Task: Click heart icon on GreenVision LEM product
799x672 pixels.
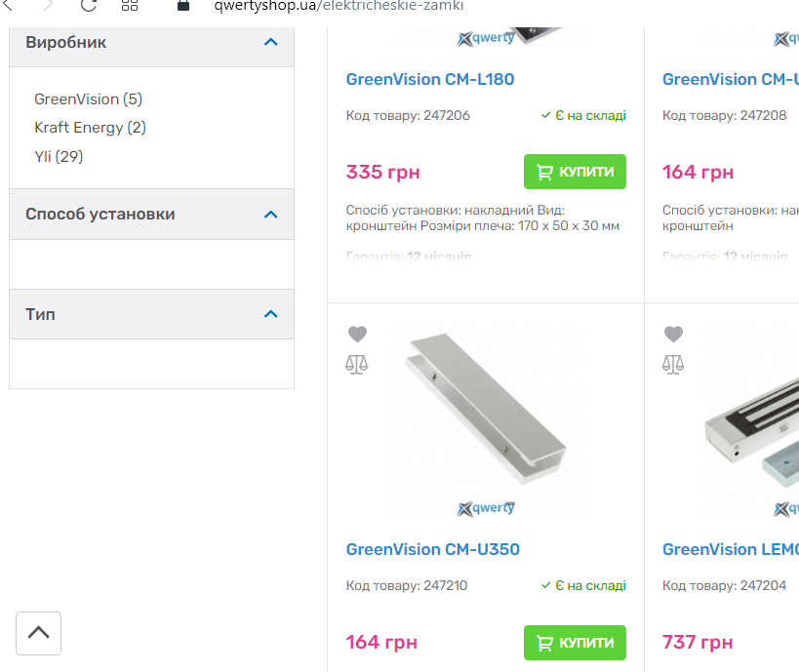Action: coord(673,334)
